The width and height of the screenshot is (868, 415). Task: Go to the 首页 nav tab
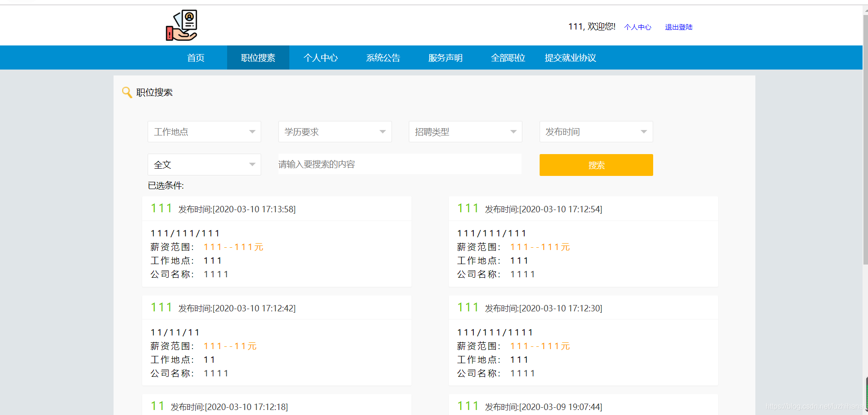(x=196, y=58)
